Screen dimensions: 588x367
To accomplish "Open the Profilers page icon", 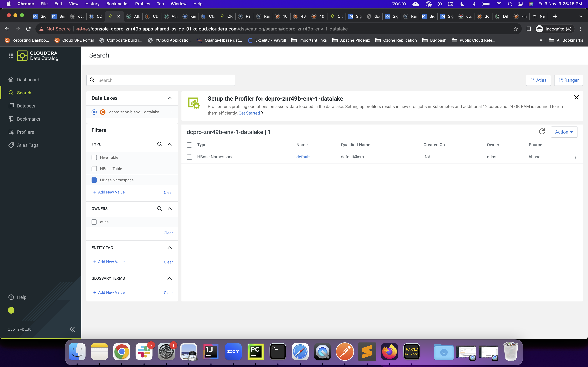I will pos(11,132).
